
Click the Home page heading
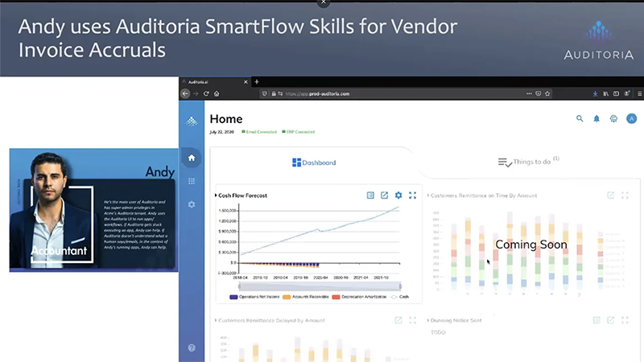226,119
